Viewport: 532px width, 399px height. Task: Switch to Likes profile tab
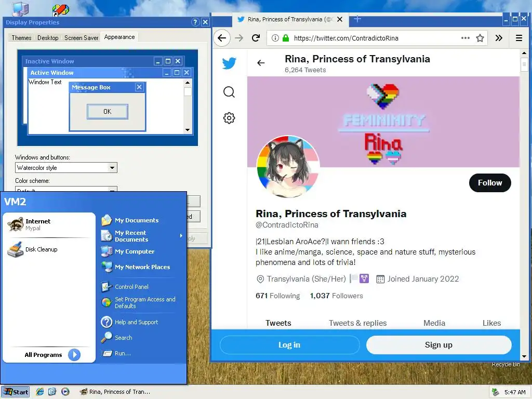click(491, 323)
